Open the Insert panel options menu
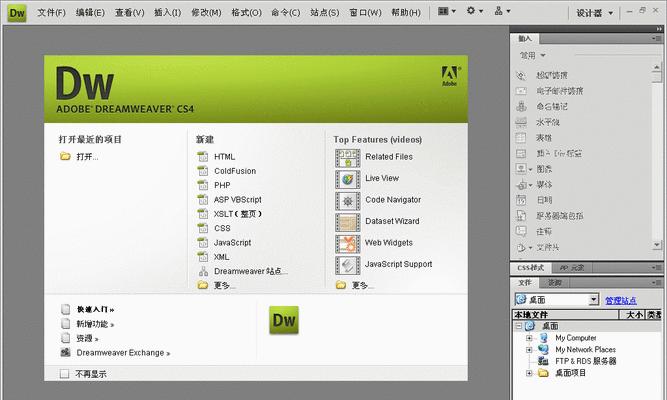 pyautogui.click(x=656, y=39)
